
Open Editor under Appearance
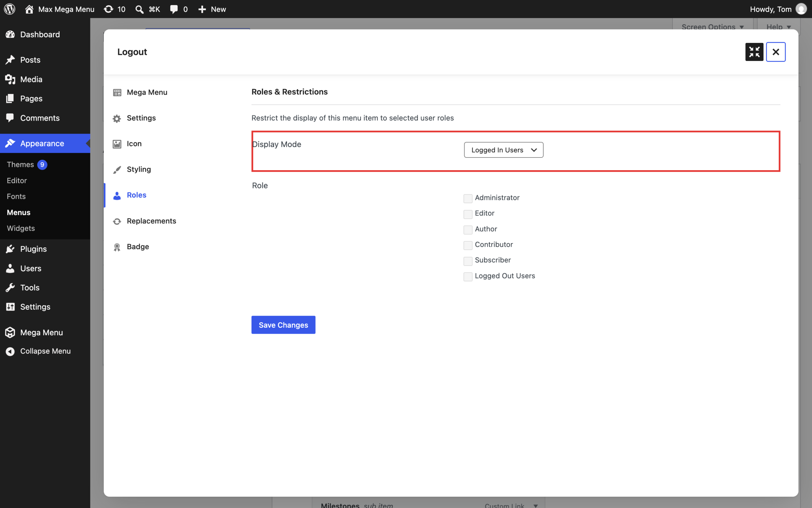point(17,180)
